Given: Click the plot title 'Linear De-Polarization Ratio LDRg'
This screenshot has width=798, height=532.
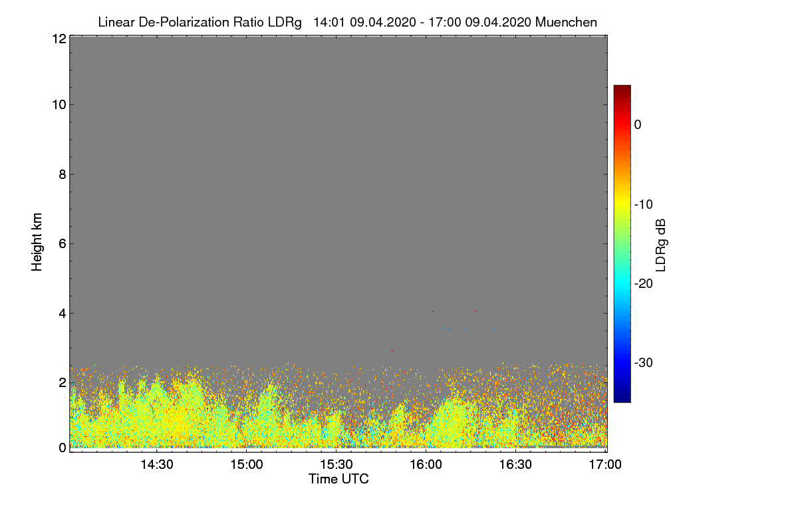Looking at the screenshot, I should [x=199, y=22].
